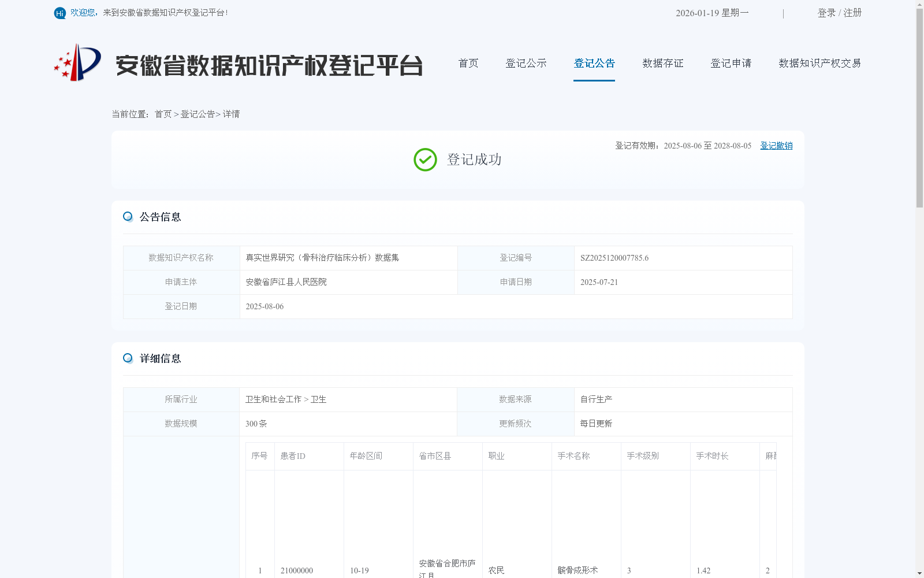Click the name 真实世界研究（骨科治疗临床分析）数据集
Screen dimensions: 924x578
point(322,258)
